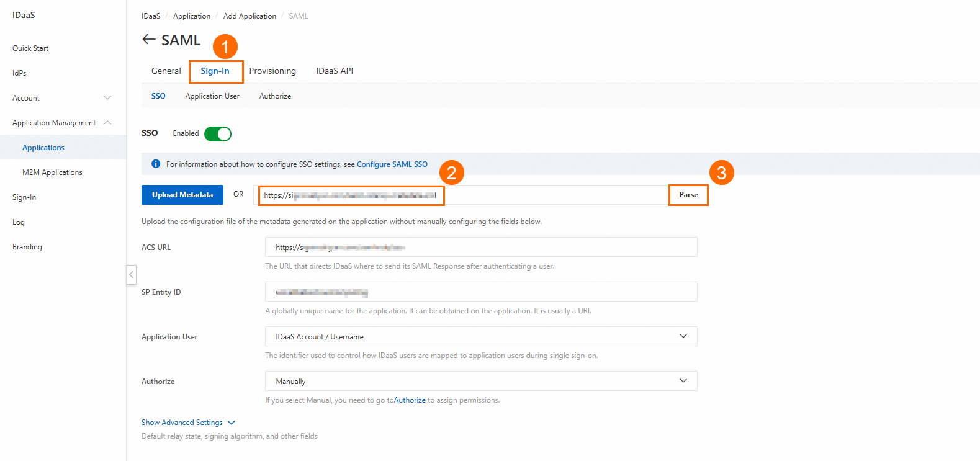The width and height of the screenshot is (980, 461).
Task: Open the Authorize sub-tab
Action: coord(275,96)
